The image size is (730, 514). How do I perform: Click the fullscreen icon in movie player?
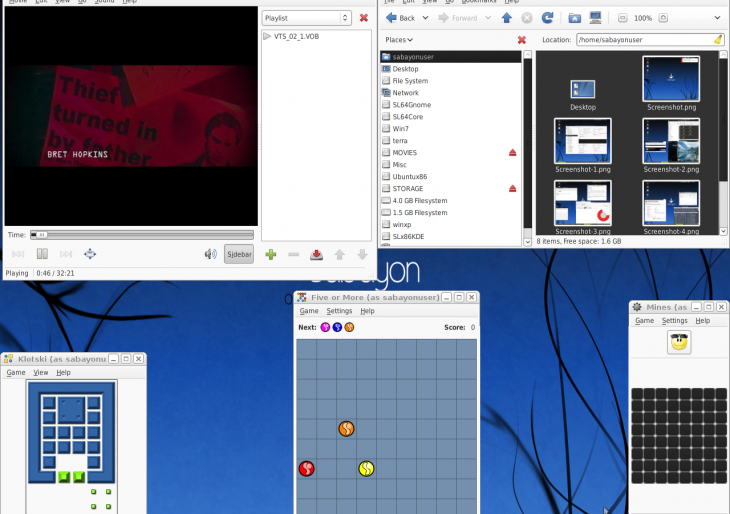[x=90, y=254]
